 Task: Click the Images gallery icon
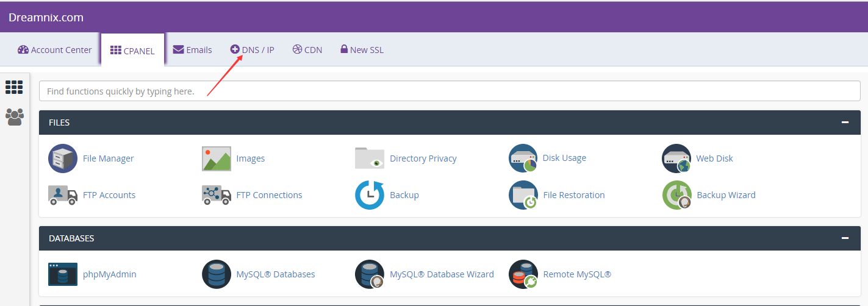point(217,158)
